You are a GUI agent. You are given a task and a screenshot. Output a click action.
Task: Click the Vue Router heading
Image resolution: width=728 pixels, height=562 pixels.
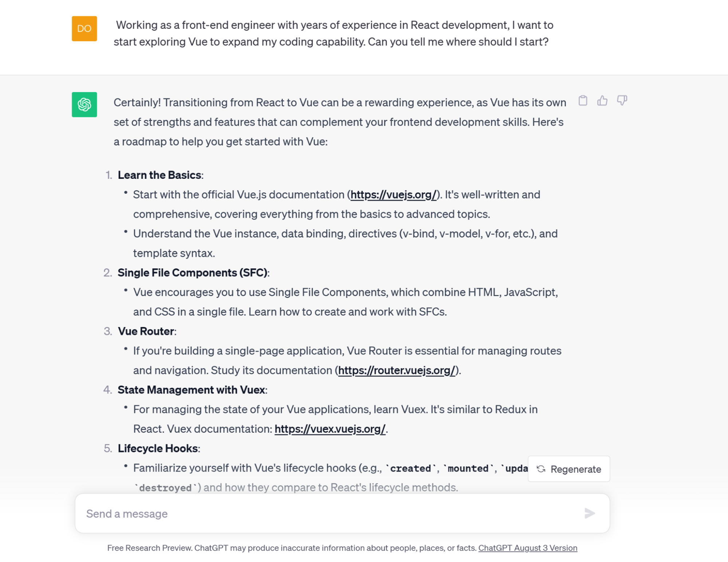pos(146,331)
